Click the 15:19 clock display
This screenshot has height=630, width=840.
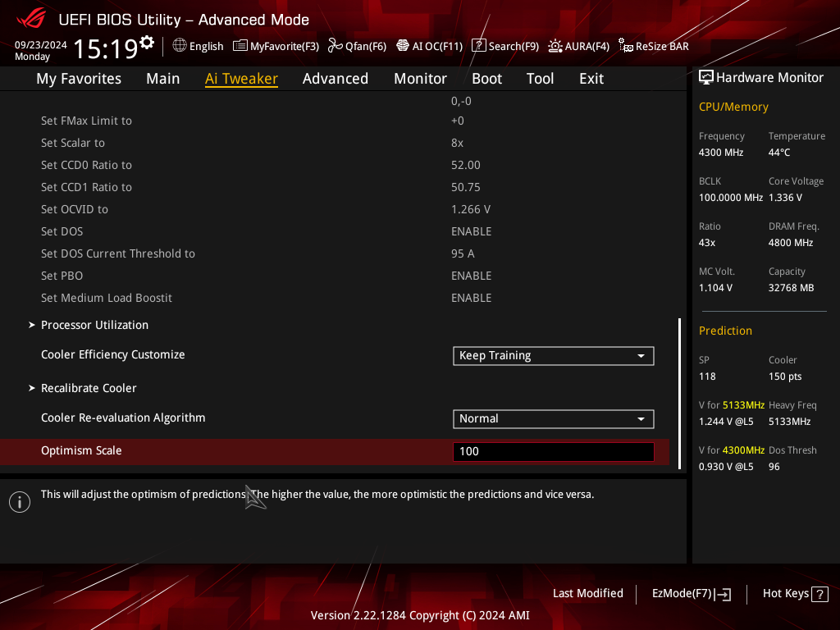click(x=106, y=48)
